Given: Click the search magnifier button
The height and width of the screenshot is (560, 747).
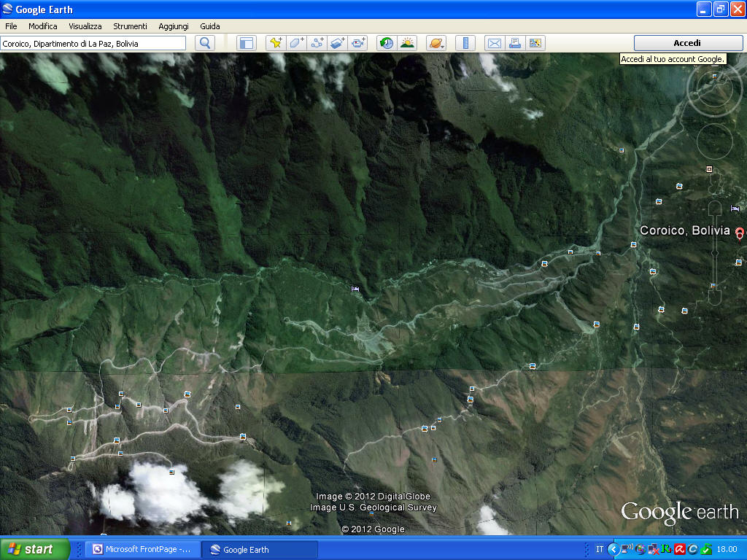Looking at the screenshot, I should (205, 43).
